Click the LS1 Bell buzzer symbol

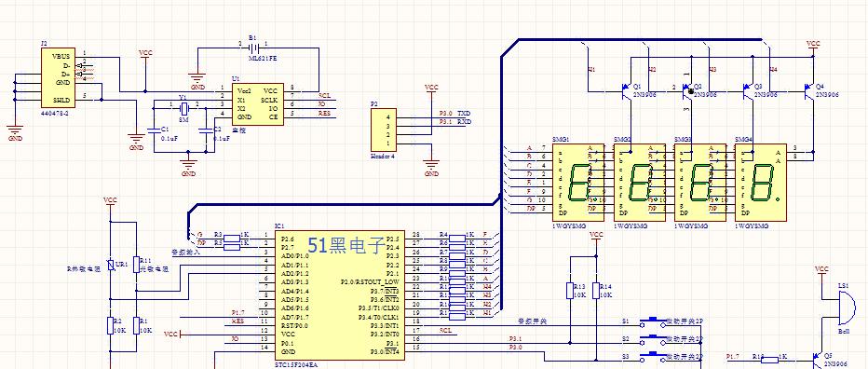point(844,309)
